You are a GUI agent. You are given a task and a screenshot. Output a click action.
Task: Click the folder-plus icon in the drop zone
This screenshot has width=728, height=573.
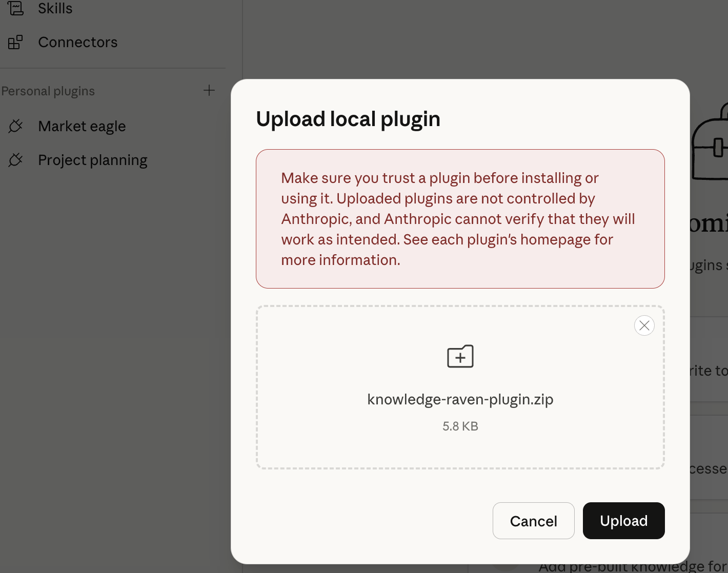tap(460, 356)
